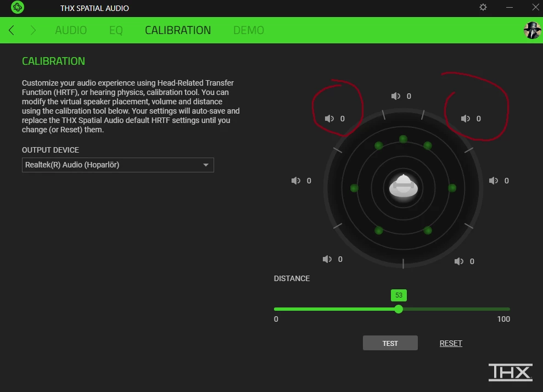543x392 pixels.
Task: Click the THX SPATIAL AUDIO title text
Action: pos(94,8)
